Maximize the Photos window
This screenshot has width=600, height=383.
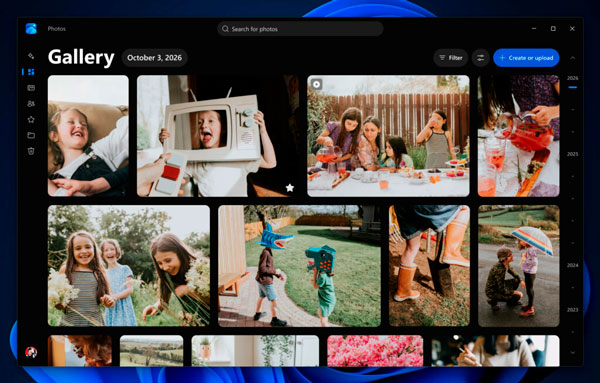point(553,29)
